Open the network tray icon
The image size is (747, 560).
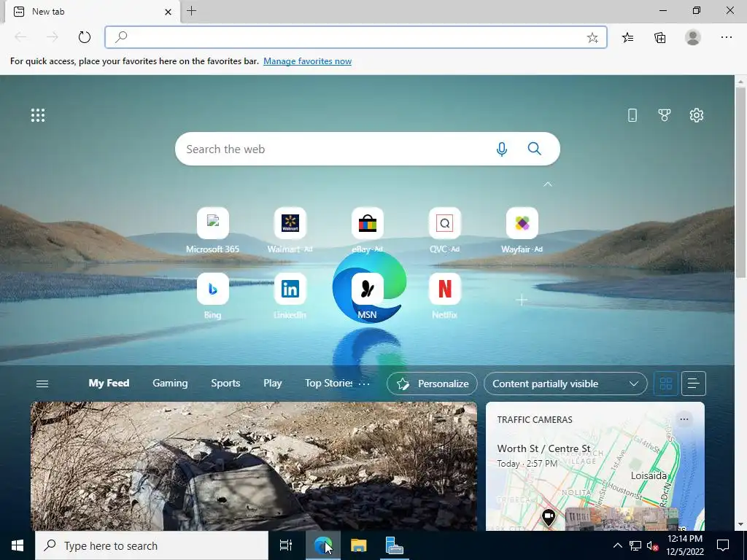click(x=635, y=545)
